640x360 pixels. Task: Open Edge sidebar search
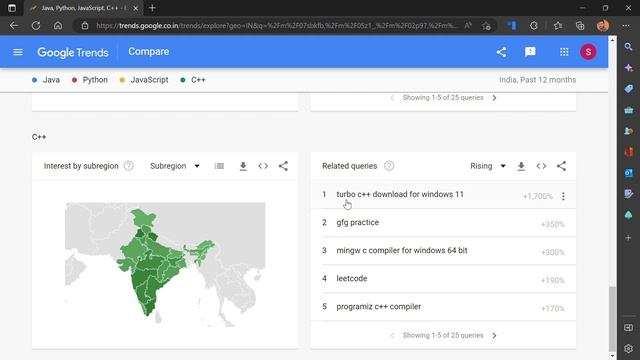629,47
